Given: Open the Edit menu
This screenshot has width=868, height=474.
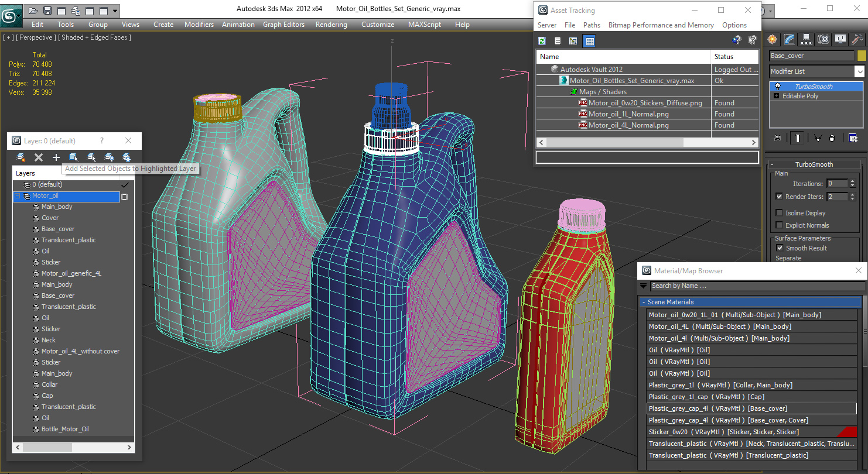Looking at the screenshot, I should click(x=37, y=25).
